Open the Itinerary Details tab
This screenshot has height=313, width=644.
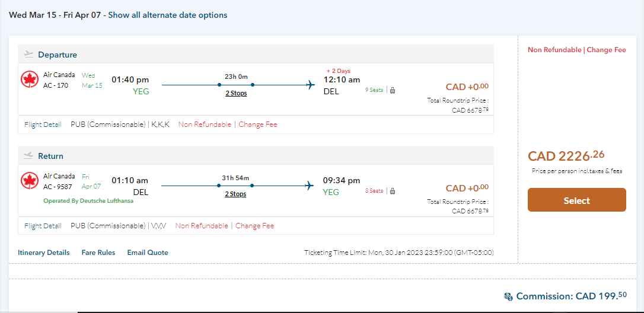[43, 253]
